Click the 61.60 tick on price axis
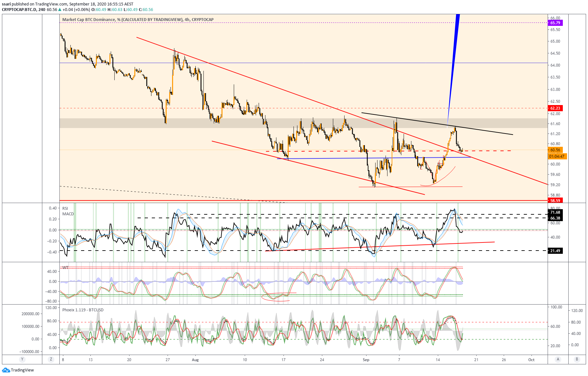Image resolution: width=588 pixels, height=376 pixels. 555,124
